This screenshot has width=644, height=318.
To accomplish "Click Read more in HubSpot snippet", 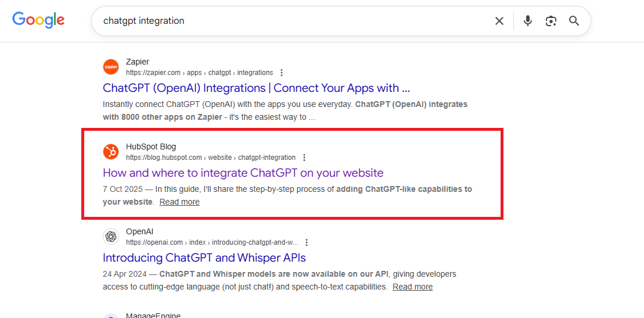I will tap(179, 202).
